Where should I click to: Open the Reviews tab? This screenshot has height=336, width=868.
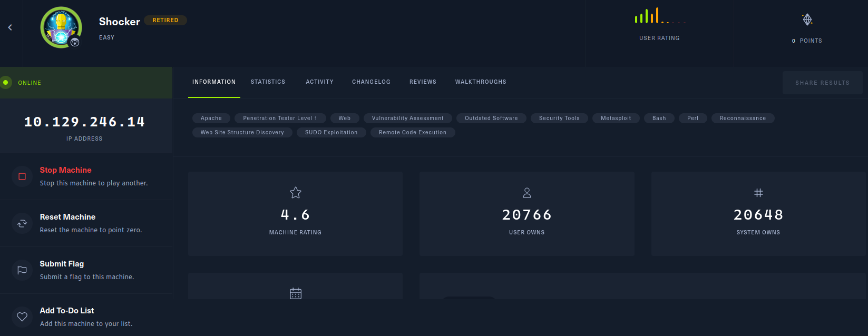(423, 82)
